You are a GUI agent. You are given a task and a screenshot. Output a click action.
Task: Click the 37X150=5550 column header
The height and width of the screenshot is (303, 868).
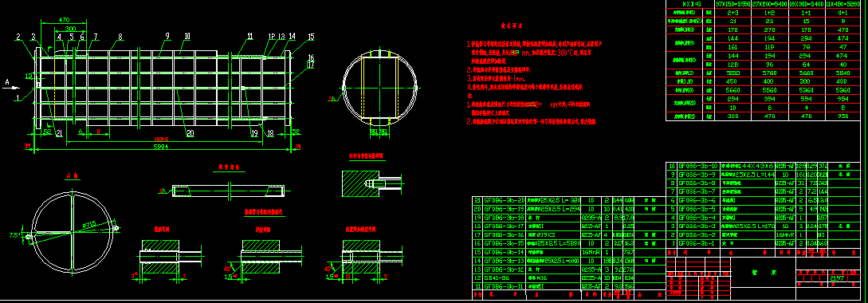click(732, 3)
